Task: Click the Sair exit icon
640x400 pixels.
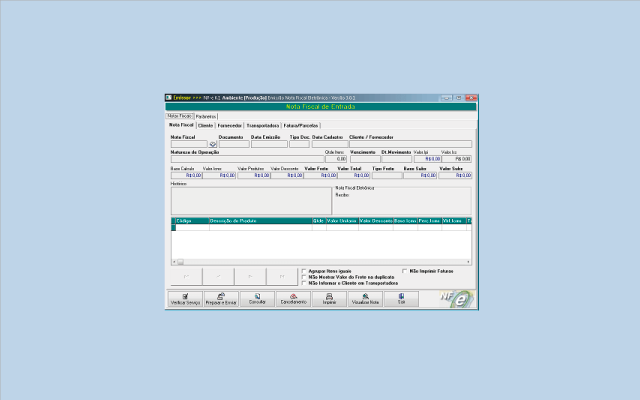Action: 402,297
